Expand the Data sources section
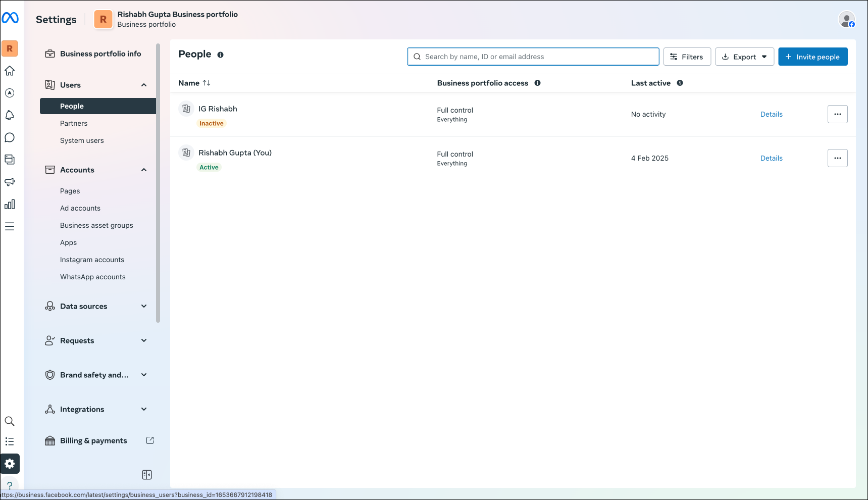This screenshot has height=500, width=868. click(x=144, y=306)
